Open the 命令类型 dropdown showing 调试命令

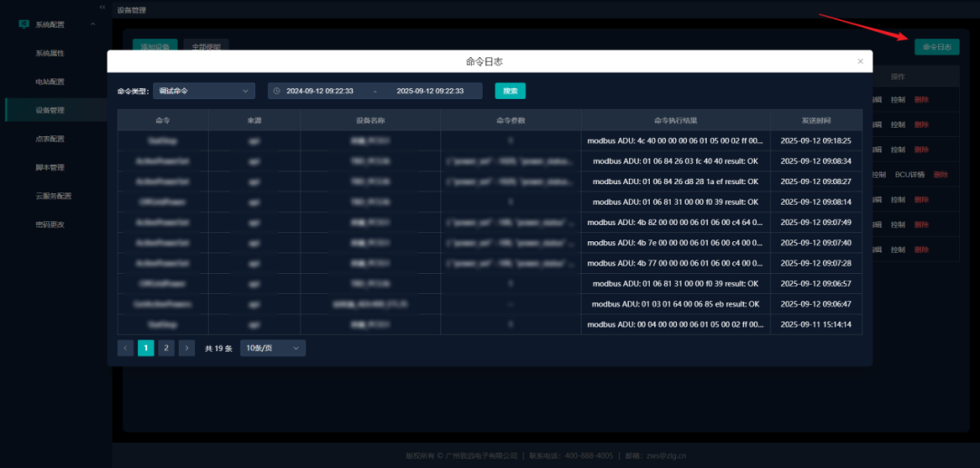tap(204, 92)
